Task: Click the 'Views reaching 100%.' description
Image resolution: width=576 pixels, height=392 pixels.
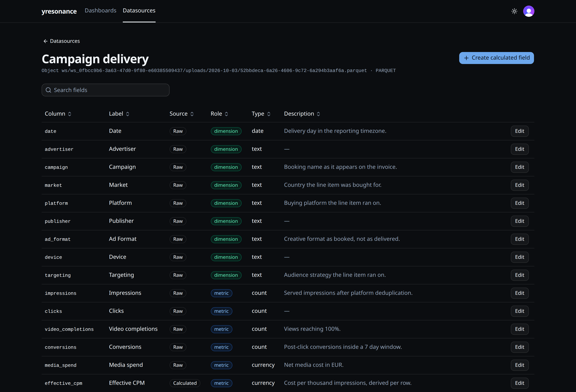Action: pyautogui.click(x=312, y=329)
